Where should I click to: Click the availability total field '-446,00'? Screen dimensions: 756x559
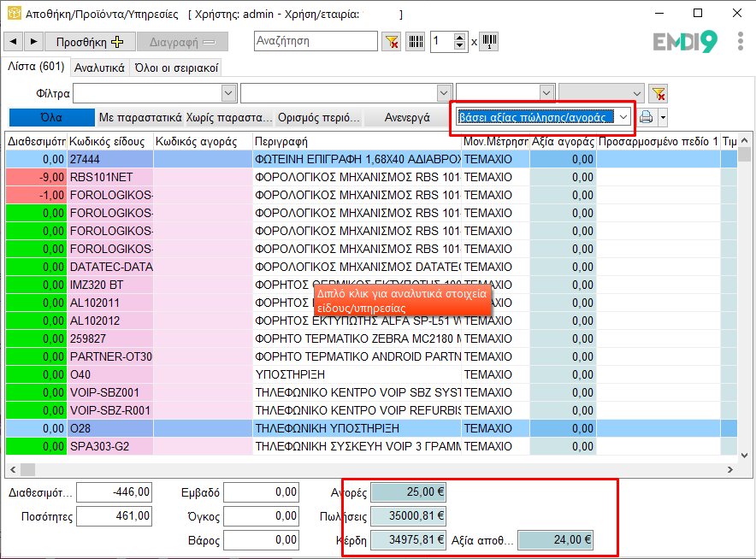pos(115,492)
